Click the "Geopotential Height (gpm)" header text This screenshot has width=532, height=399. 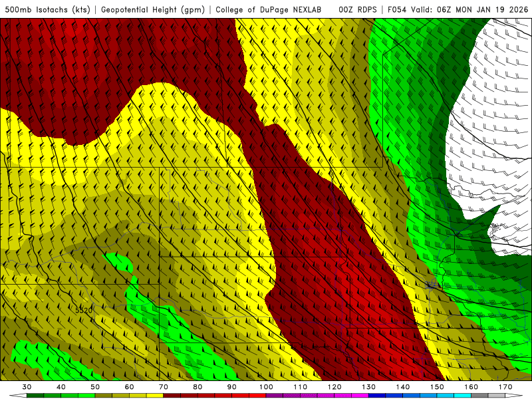(153, 9)
